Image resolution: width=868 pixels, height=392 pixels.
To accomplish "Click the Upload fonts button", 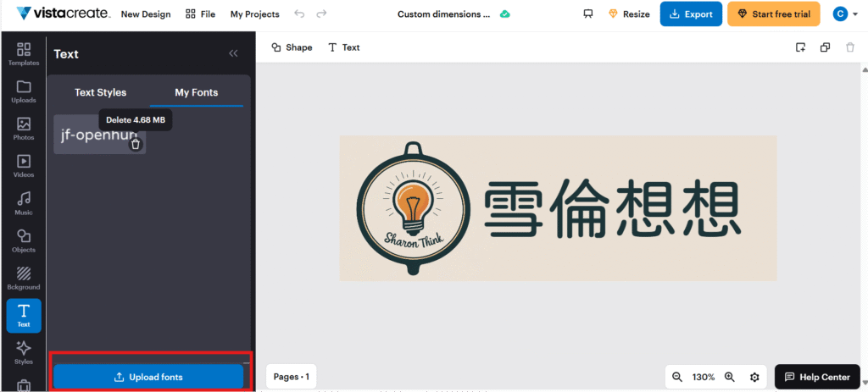I will click(148, 377).
